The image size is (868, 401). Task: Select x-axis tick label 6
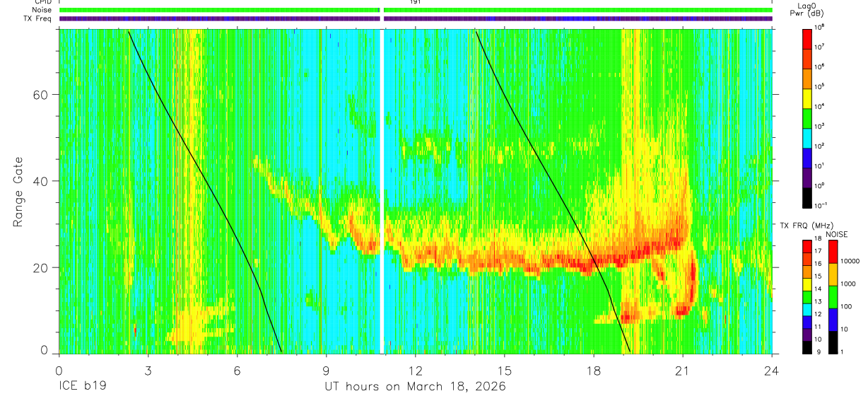[x=237, y=371]
